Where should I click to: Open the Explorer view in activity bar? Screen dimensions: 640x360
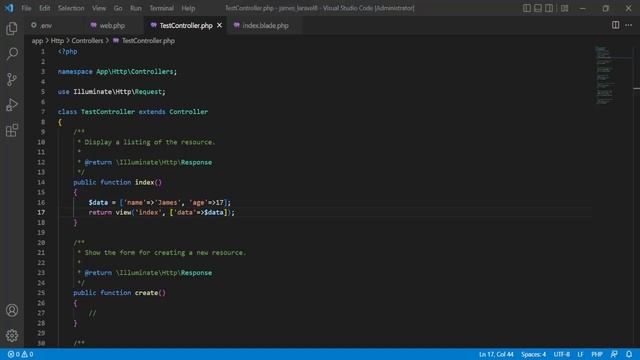tap(12, 28)
